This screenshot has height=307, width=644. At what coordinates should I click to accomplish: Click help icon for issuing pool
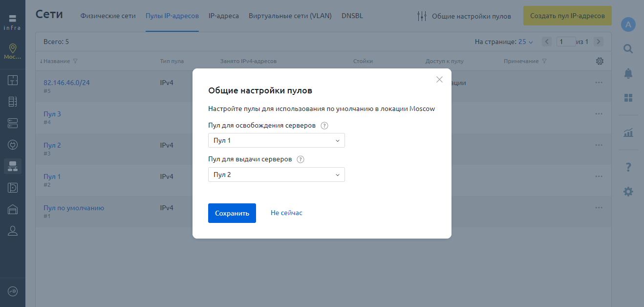301,159
